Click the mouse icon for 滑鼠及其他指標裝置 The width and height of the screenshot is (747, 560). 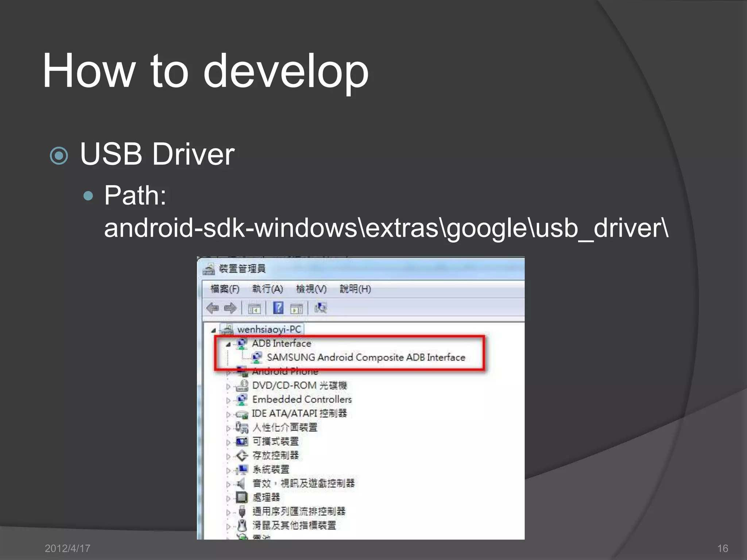click(x=242, y=525)
